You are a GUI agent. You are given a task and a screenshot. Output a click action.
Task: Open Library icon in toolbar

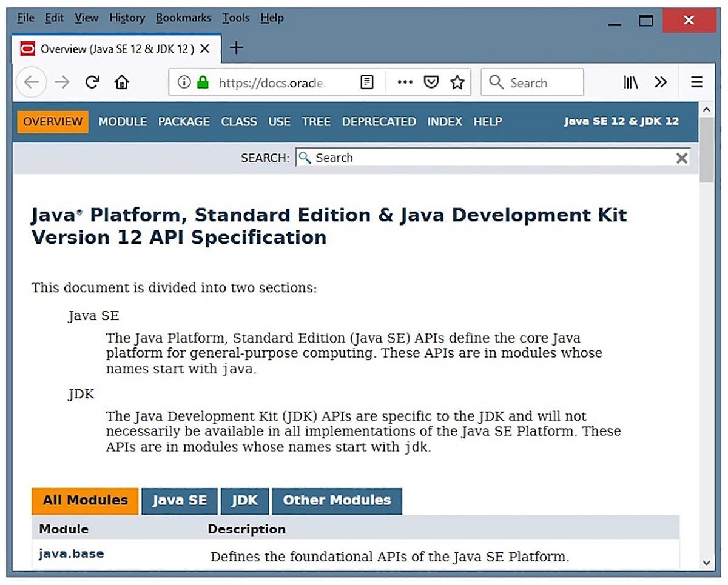pyautogui.click(x=630, y=82)
